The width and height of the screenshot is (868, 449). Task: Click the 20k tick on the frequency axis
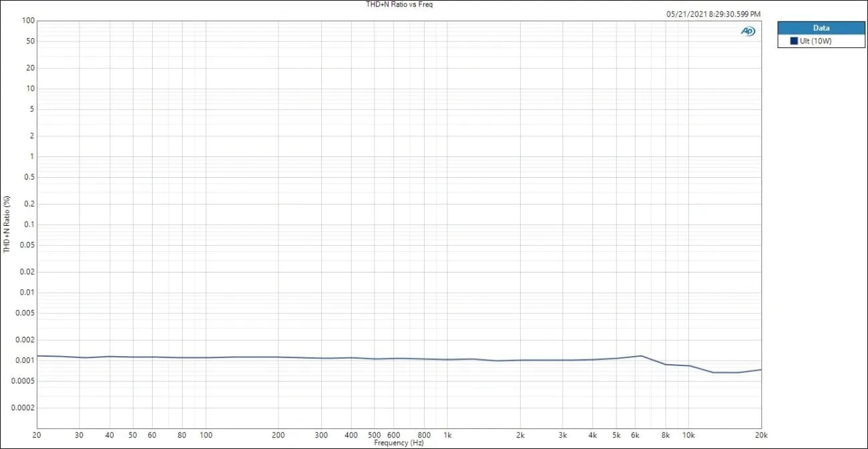click(x=761, y=435)
